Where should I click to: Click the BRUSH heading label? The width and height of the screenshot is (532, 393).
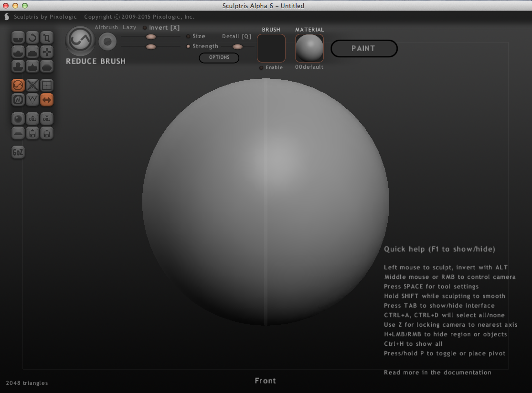271,30
